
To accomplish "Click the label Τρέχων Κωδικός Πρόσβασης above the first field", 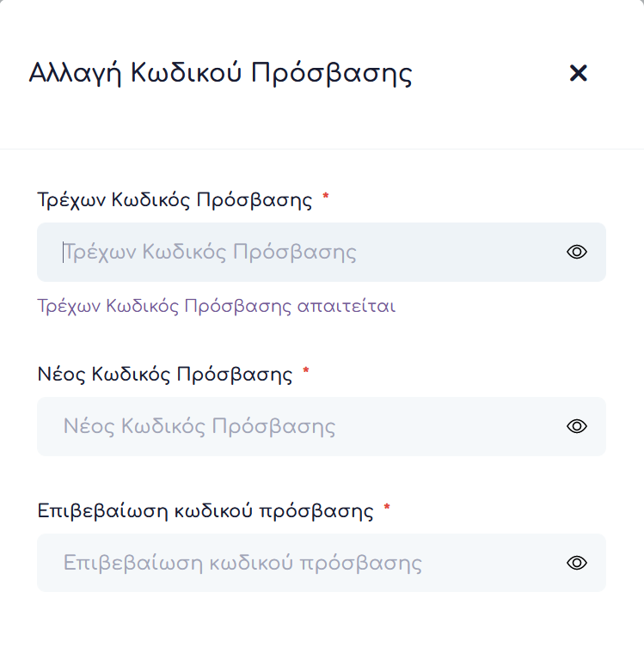I will coord(175,200).
